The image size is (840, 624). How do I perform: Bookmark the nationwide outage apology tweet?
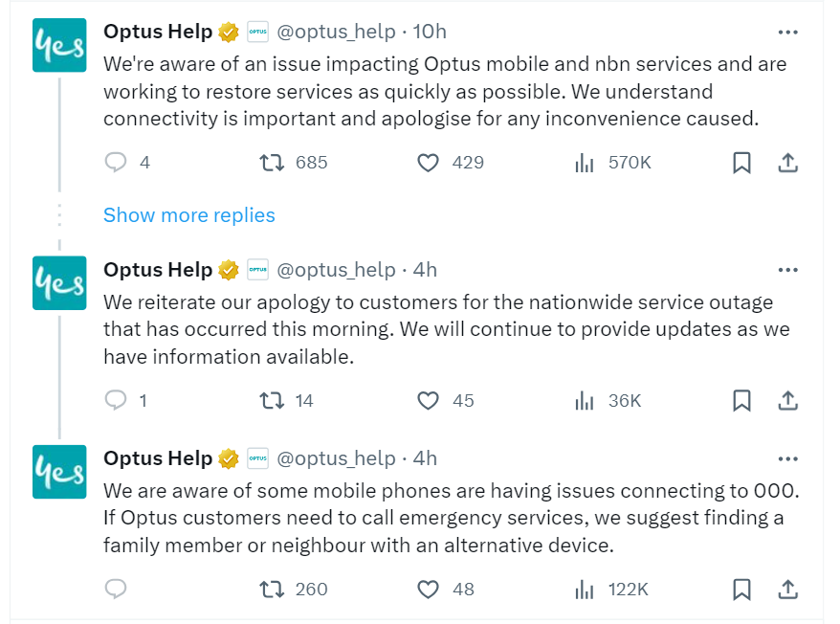(x=741, y=401)
